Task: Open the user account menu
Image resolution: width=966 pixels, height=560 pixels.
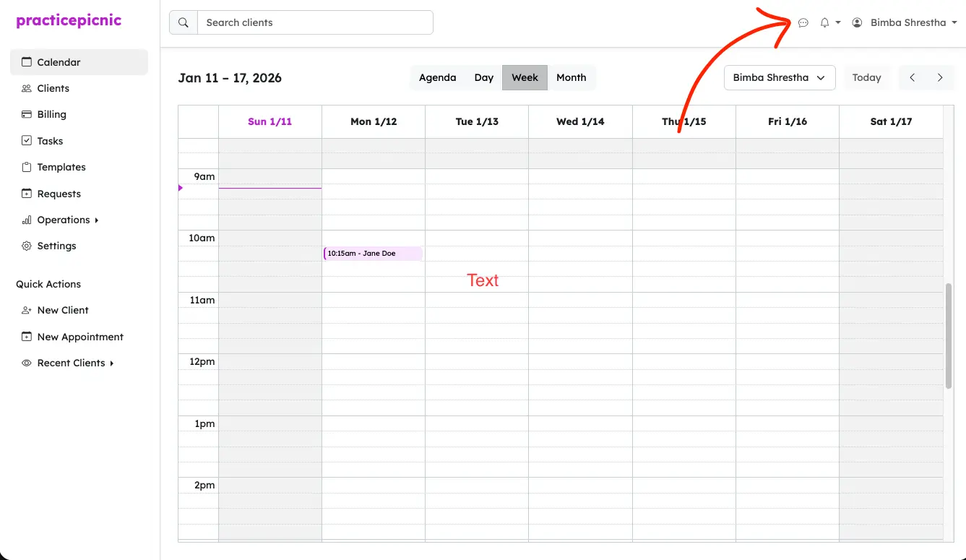Action: click(x=907, y=22)
